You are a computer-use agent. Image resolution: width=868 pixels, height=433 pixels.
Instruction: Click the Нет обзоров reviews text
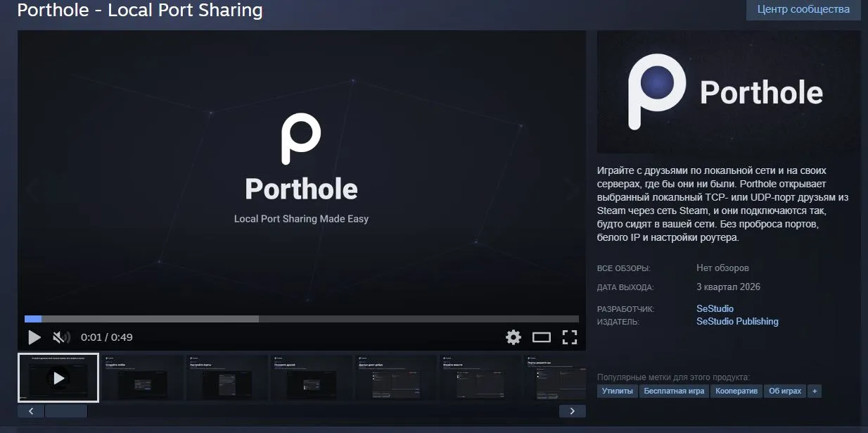(x=722, y=268)
